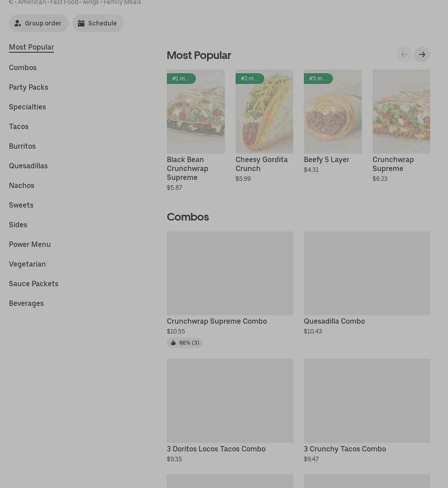Open the Schedule delivery button
Screen dimensions: 448x488
98,23
